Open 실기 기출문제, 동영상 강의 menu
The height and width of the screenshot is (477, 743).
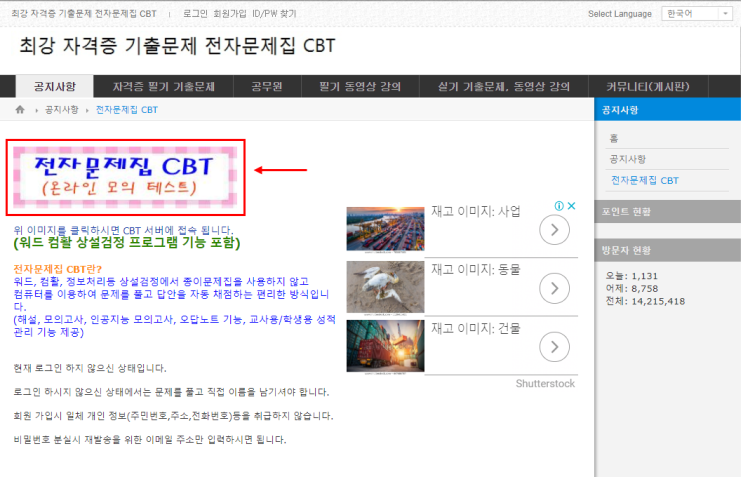pyautogui.click(x=504, y=87)
